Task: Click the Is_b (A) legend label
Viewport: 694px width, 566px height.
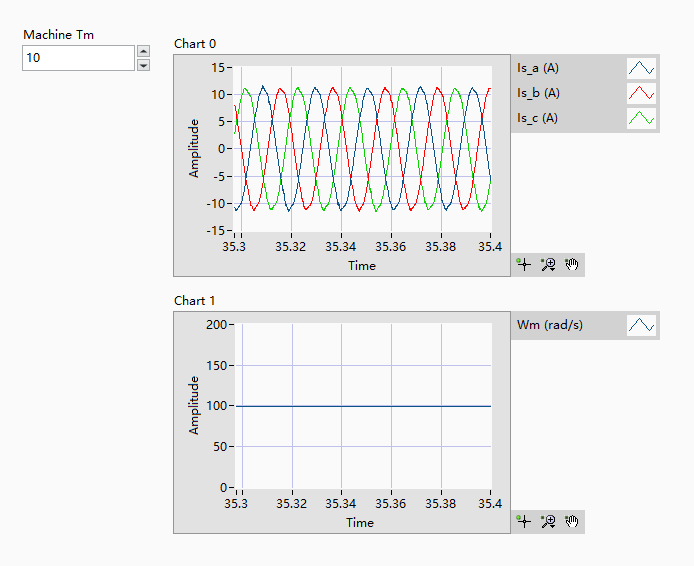Action: [x=538, y=93]
